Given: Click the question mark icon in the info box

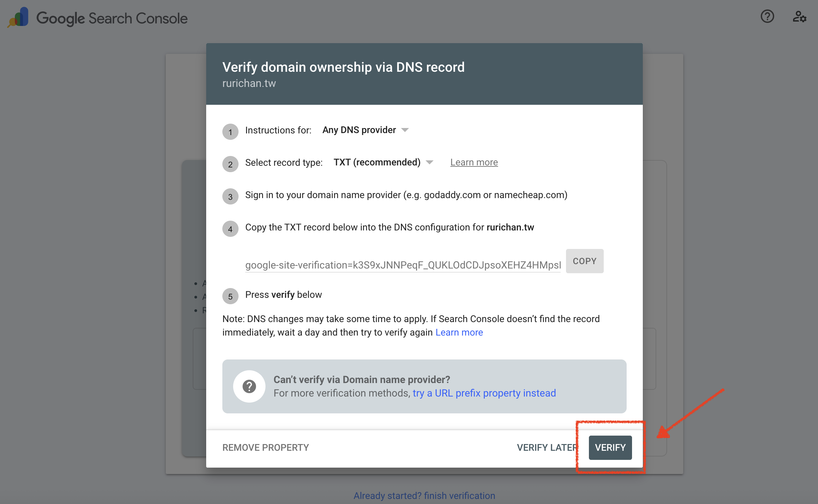Looking at the screenshot, I should pyautogui.click(x=249, y=386).
